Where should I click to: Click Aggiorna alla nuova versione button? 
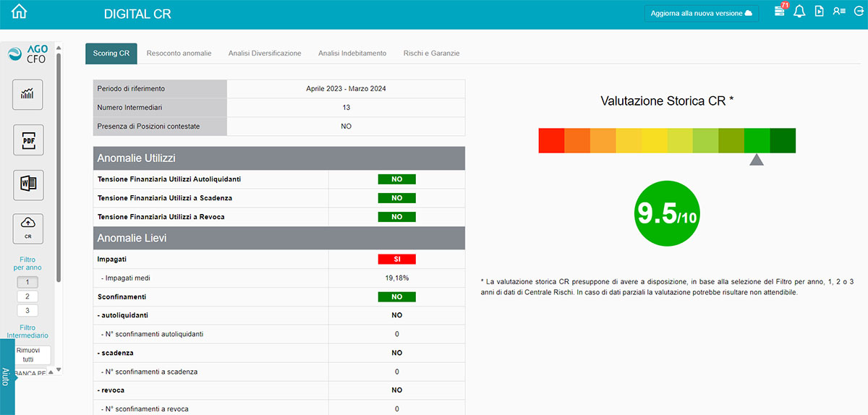(x=702, y=14)
